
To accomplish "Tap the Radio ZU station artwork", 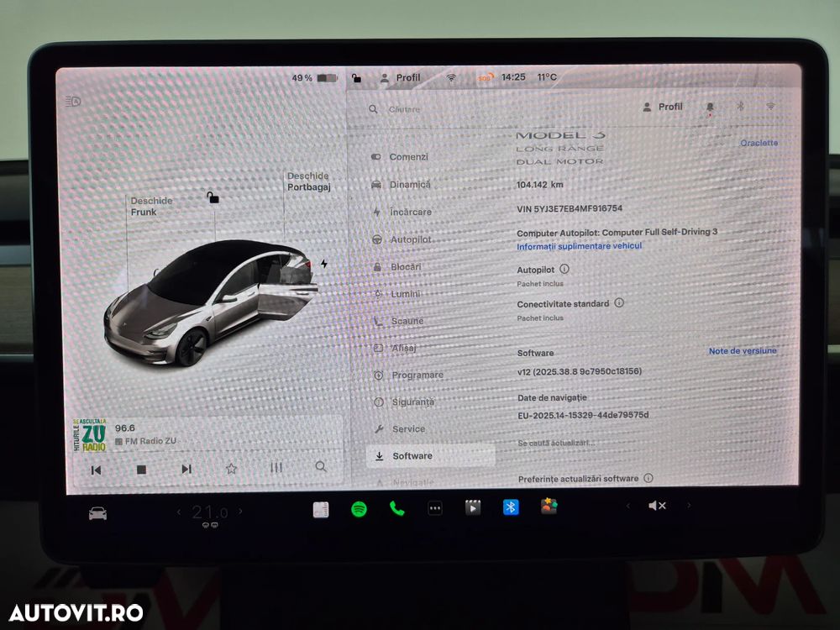I will point(90,434).
